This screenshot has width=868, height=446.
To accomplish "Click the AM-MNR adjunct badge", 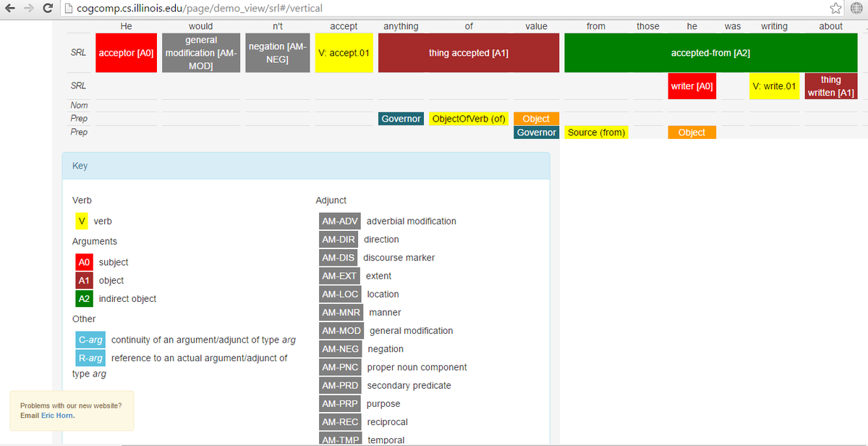I will 341,312.
